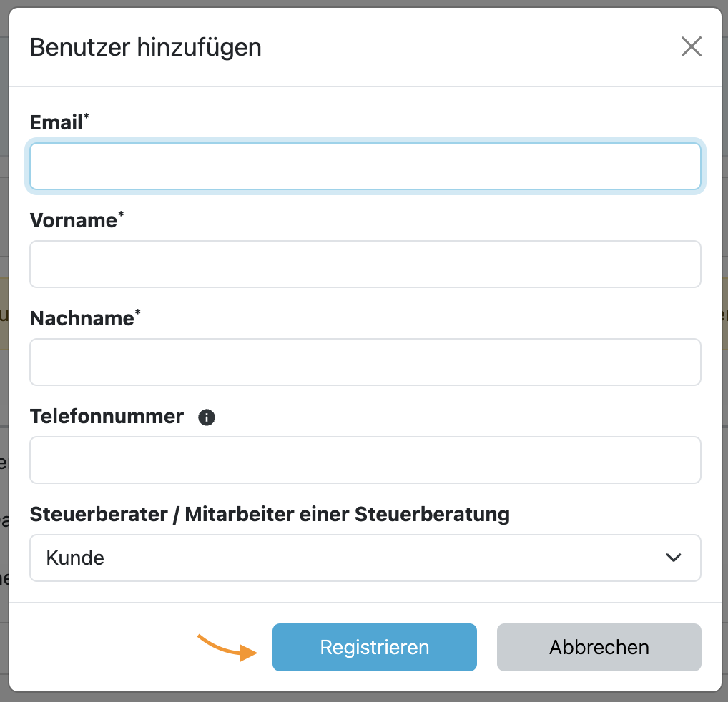Click the Telefonnummer label text

pyautogui.click(x=107, y=416)
